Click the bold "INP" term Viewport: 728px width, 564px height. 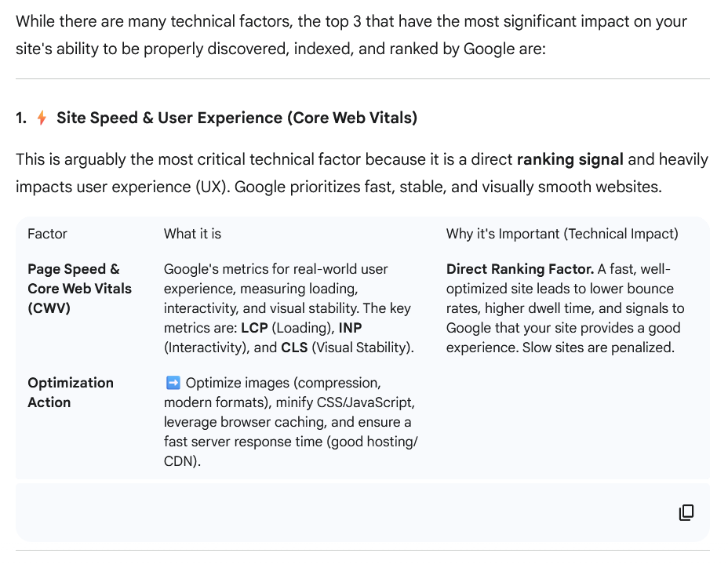(x=350, y=328)
